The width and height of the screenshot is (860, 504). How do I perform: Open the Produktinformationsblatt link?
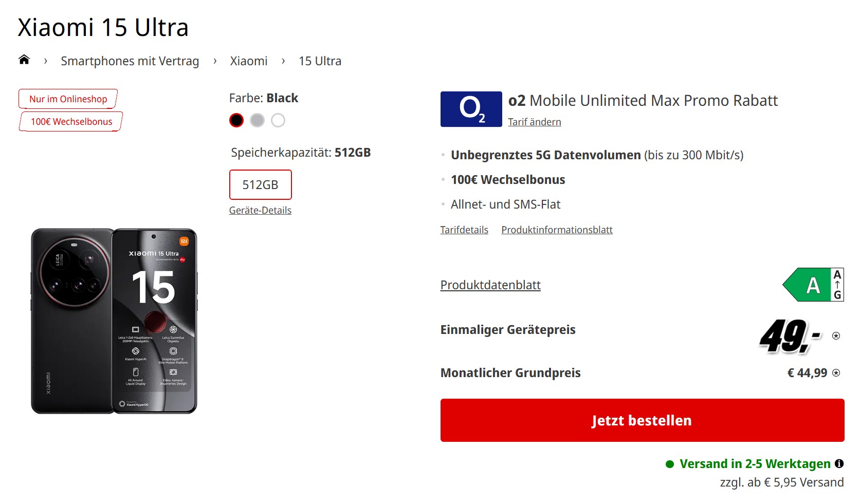point(557,230)
